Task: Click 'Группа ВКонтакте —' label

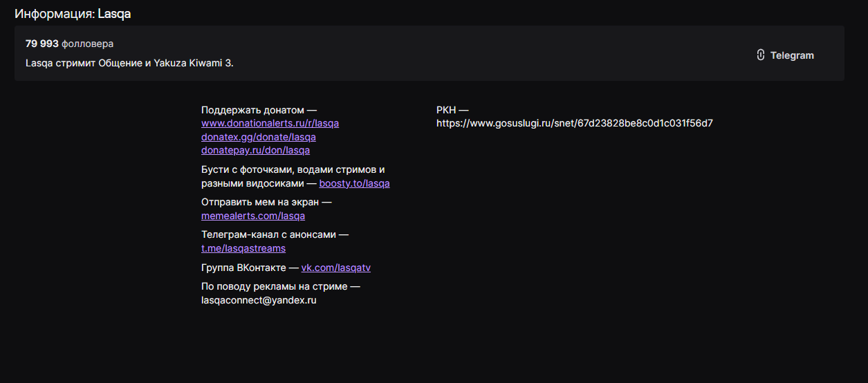Action: (250, 268)
